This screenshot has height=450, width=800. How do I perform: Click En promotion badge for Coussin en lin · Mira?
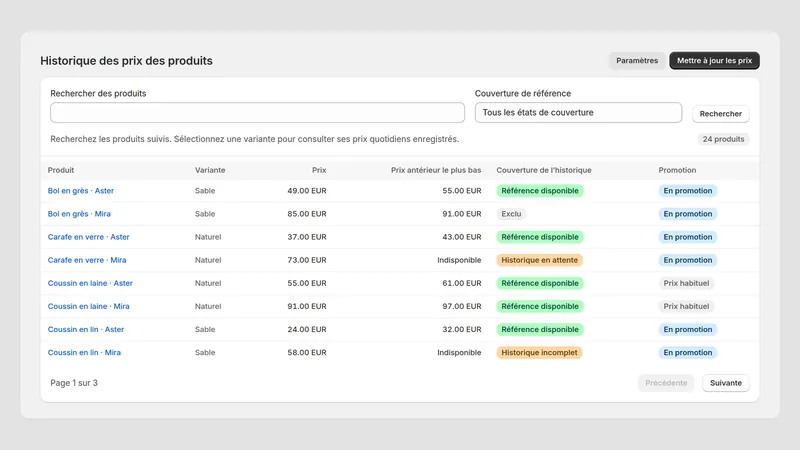(x=688, y=353)
